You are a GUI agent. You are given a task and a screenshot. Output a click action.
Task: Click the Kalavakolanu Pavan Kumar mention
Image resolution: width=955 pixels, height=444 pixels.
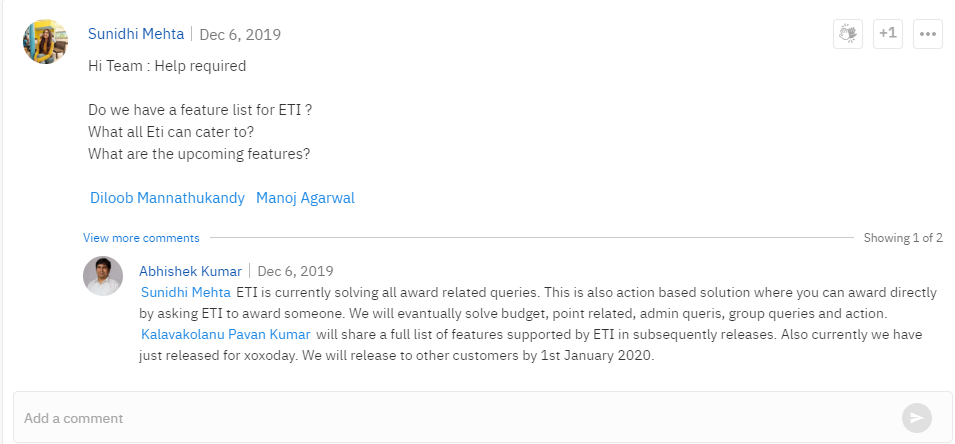click(x=226, y=334)
